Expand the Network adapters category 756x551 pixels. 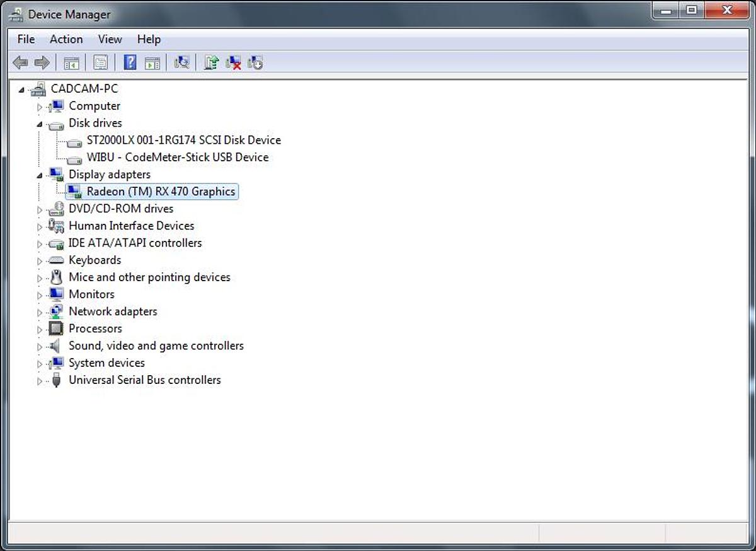coord(40,312)
